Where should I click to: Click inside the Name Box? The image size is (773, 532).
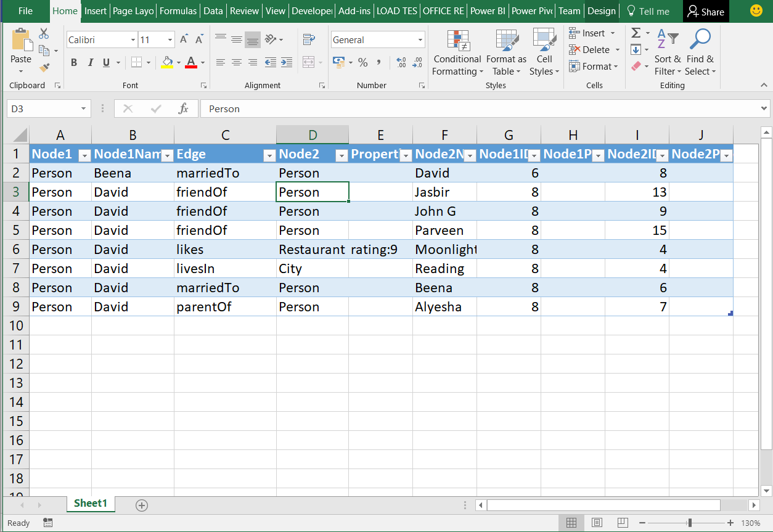[43, 108]
